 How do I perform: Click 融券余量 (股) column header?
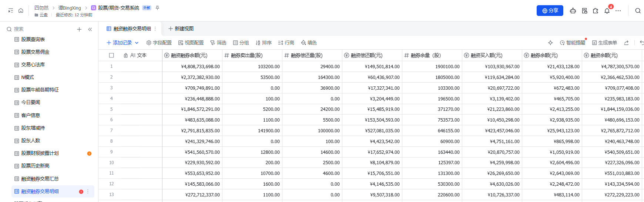(432, 55)
